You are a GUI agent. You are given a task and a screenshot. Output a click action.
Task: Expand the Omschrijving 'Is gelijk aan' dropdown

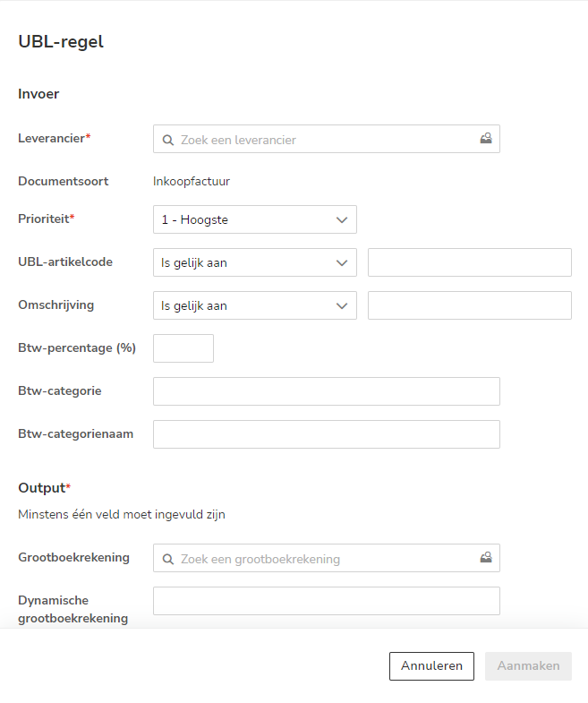[254, 305]
